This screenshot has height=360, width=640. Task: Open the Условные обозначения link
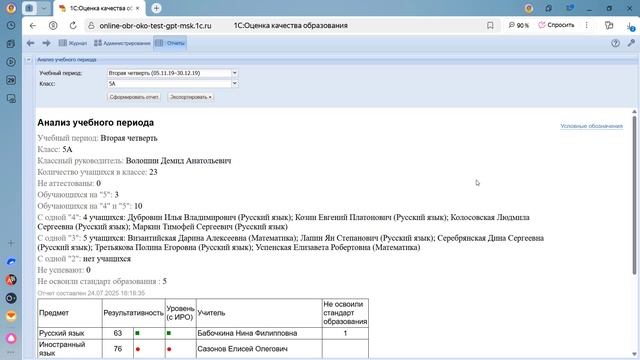591,126
